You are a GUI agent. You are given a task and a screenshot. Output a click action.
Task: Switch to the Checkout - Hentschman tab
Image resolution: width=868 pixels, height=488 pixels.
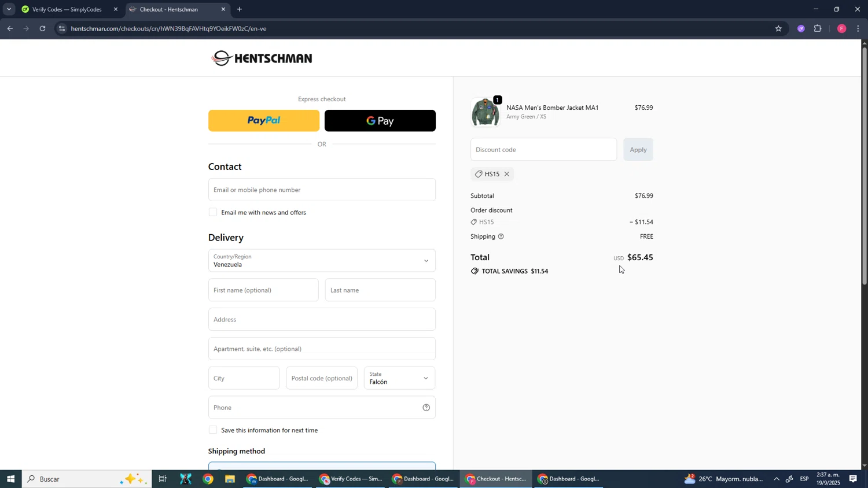click(169, 9)
